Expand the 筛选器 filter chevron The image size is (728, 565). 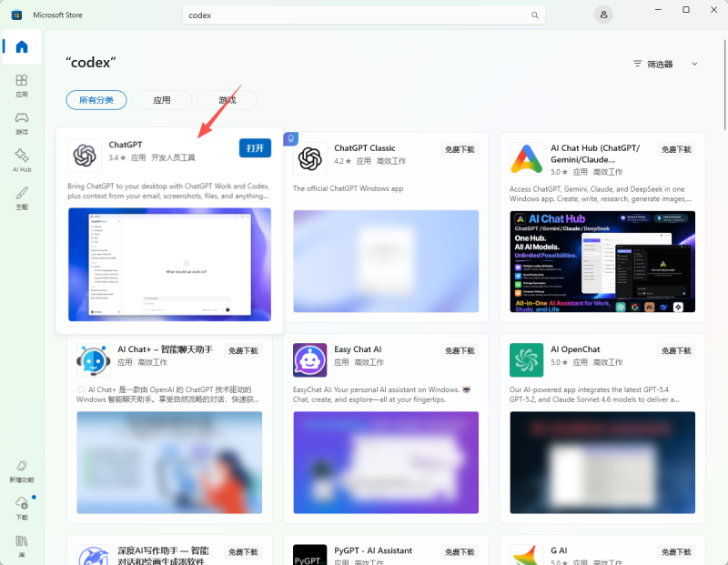click(x=694, y=64)
